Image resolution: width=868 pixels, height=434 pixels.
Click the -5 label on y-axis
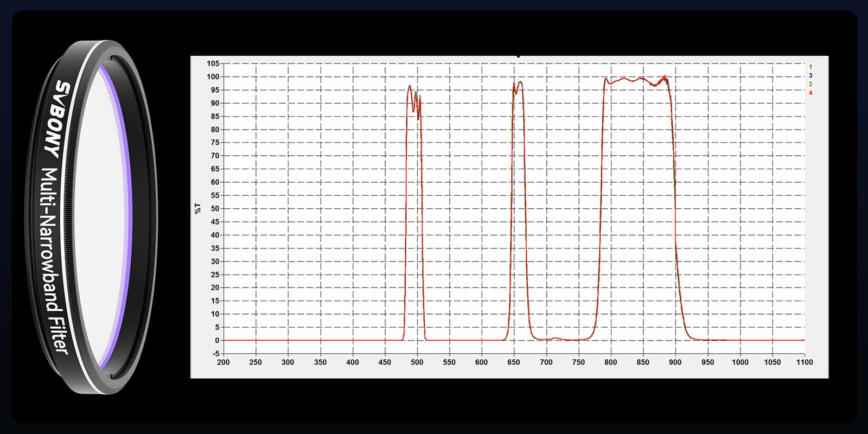pos(215,354)
